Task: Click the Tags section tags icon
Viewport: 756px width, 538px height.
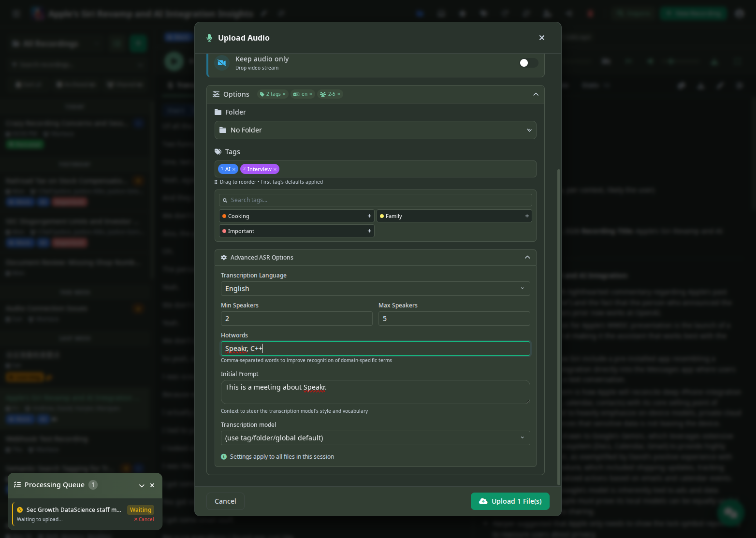Action: point(218,152)
